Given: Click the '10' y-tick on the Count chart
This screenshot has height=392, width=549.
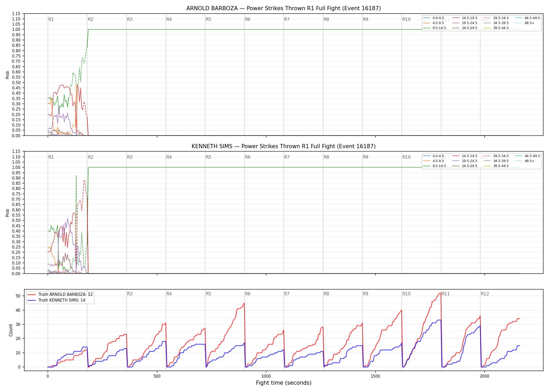Looking at the screenshot, I should pos(18,353).
